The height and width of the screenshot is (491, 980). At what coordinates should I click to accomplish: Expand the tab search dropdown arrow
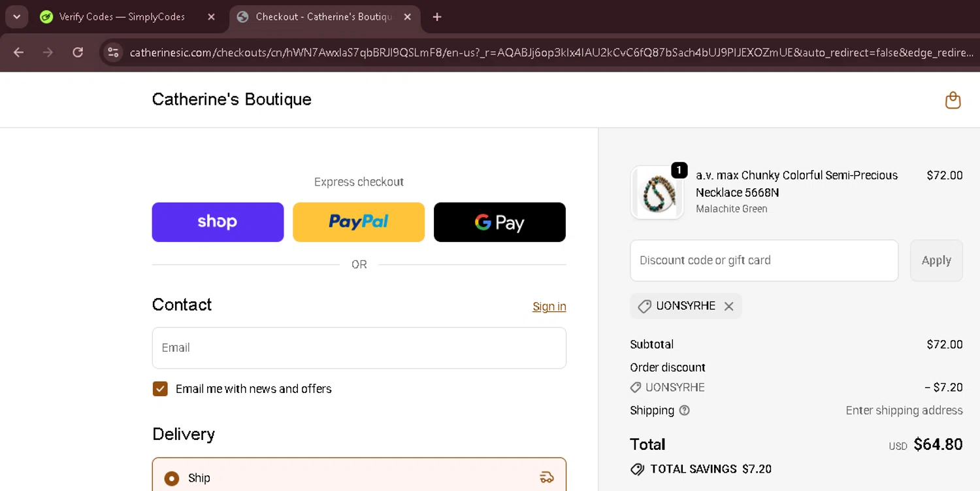coord(16,17)
